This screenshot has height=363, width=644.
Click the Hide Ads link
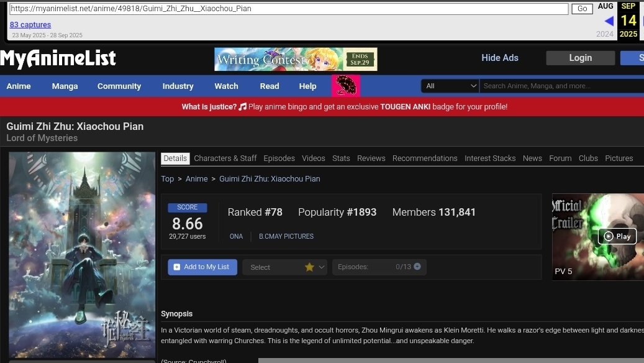(x=499, y=58)
